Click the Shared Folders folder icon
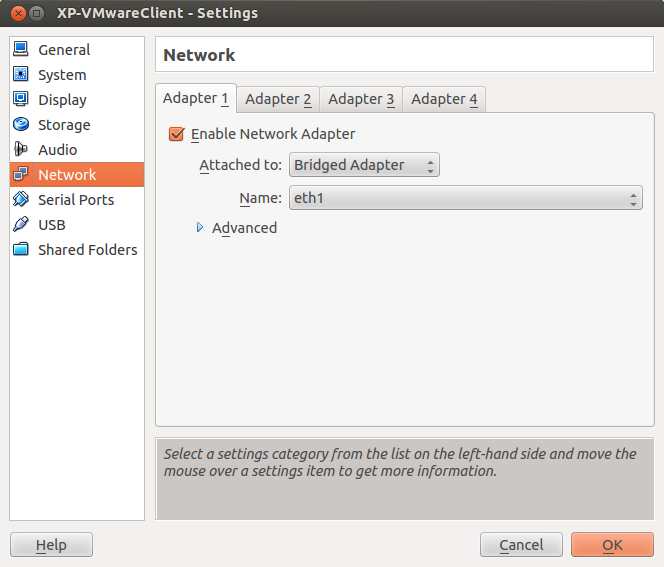The width and height of the screenshot is (664, 567). pyautogui.click(x=21, y=249)
